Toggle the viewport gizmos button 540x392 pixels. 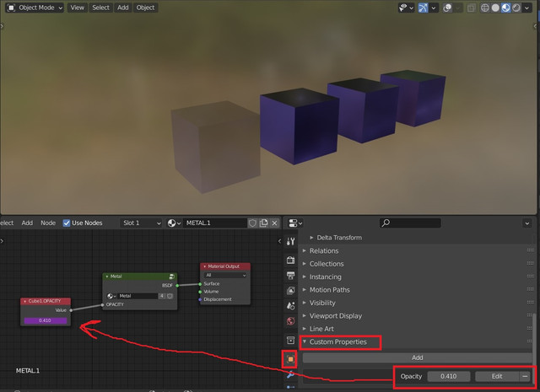click(423, 8)
